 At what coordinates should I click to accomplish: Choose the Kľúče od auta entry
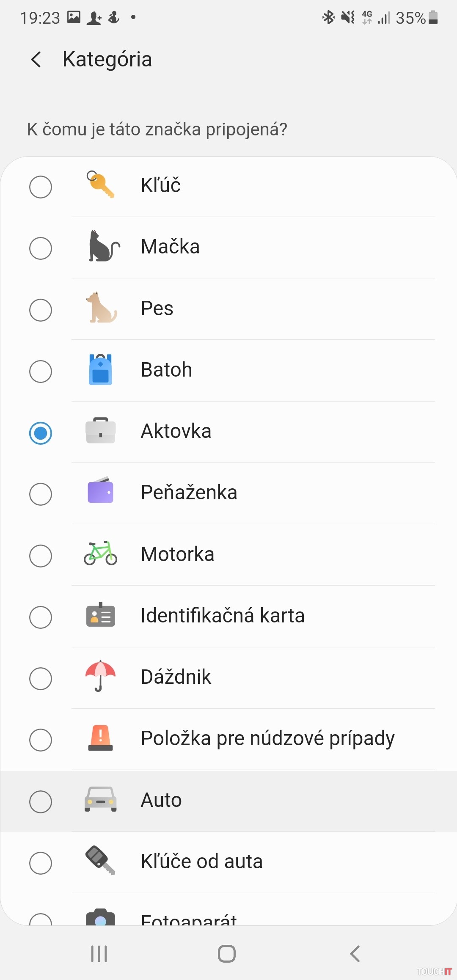(x=201, y=862)
